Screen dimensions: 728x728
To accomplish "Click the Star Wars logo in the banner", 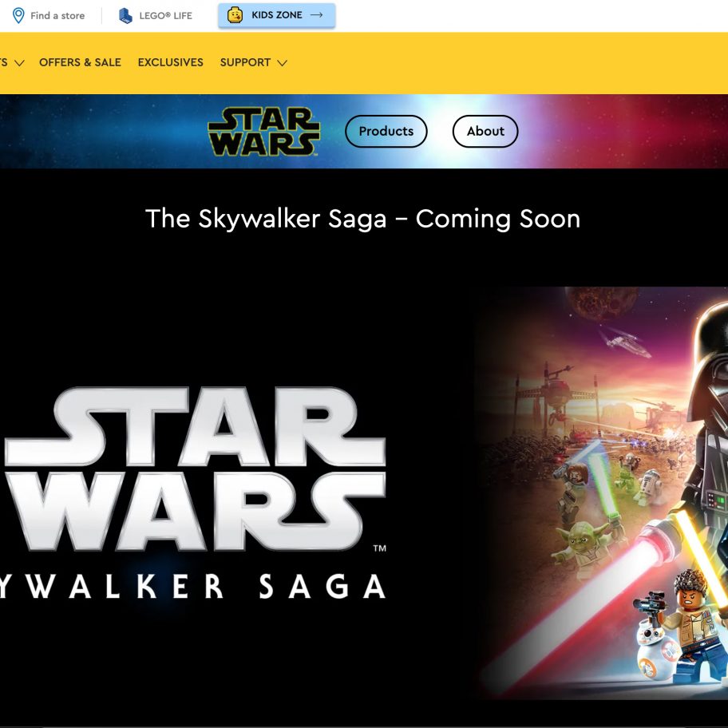I will coord(263,132).
